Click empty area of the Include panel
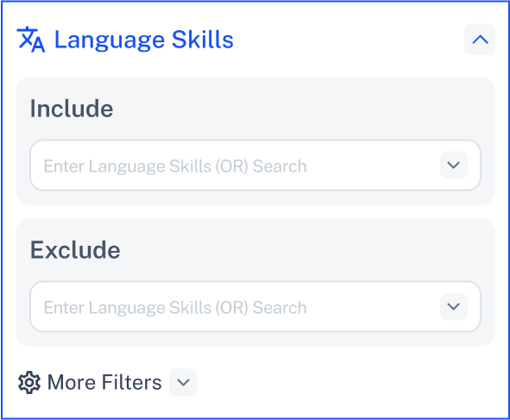 293,109
